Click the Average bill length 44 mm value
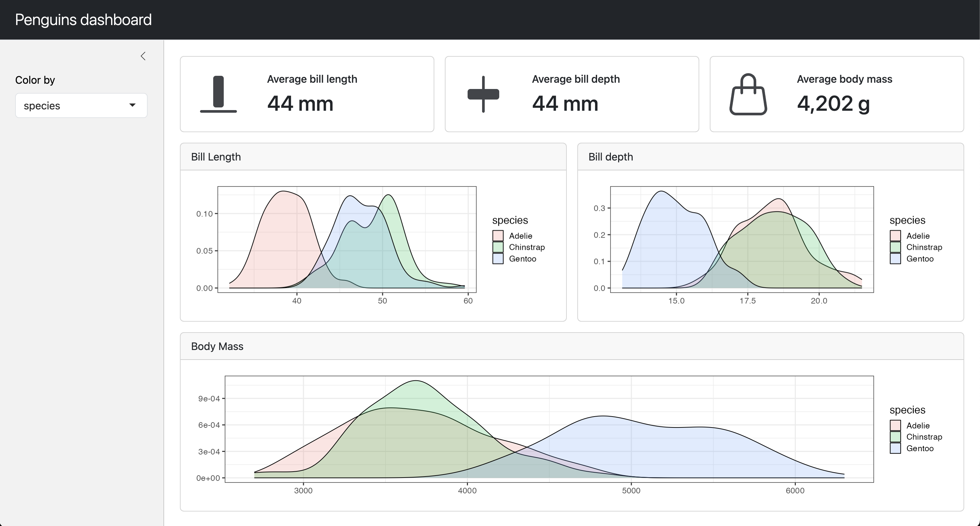Image resolution: width=980 pixels, height=526 pixels. click(300, 103)
